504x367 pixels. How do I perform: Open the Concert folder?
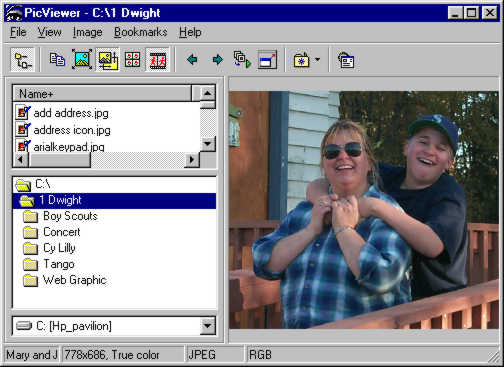(x=62, y=232)
